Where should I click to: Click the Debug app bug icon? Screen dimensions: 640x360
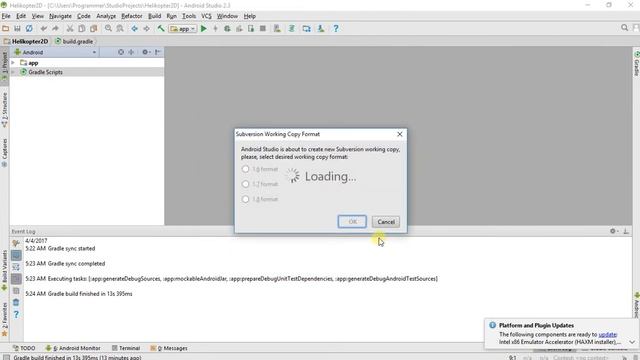tap(227, 29)
